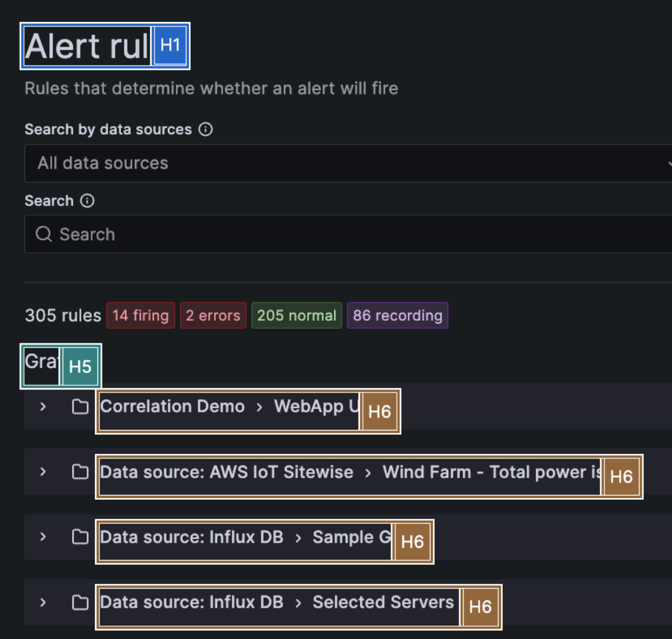The width and height of the screenshot is (672, 639).
Task: Expand the Correlation Demo rule group
Action: [42, 407]
